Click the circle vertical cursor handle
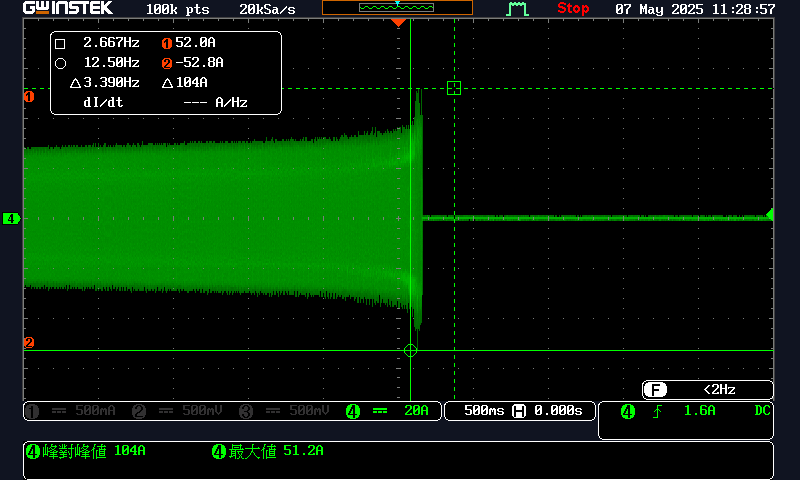 click(410, 350)
